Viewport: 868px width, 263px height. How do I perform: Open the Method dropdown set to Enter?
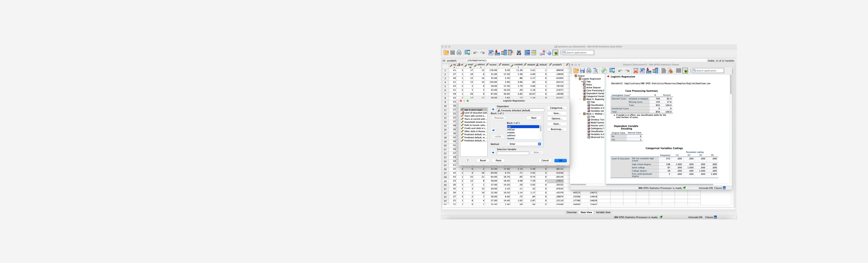click(x=525, y=144)
